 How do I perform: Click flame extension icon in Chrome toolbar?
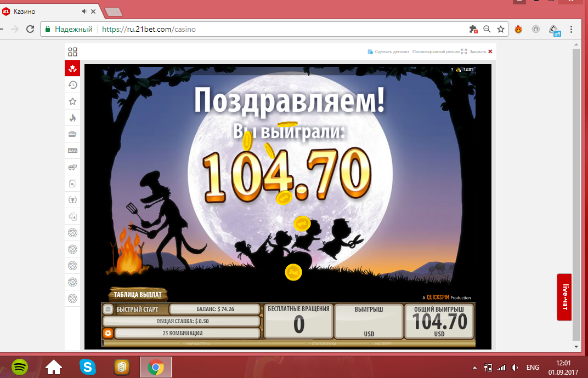[x=518, y=29]
